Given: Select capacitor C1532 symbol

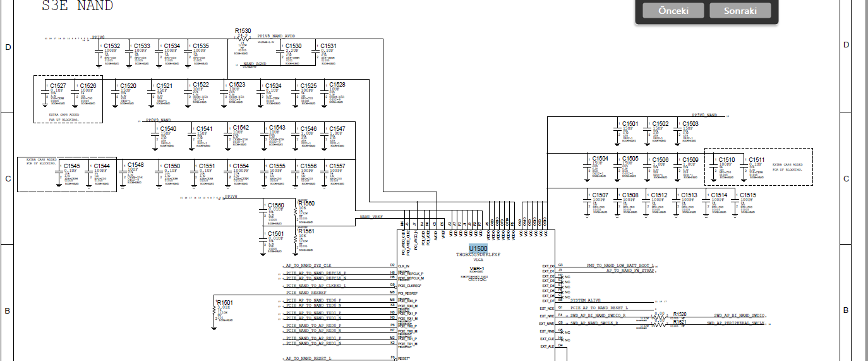Looking at the screenshot, I should point(99,59).
